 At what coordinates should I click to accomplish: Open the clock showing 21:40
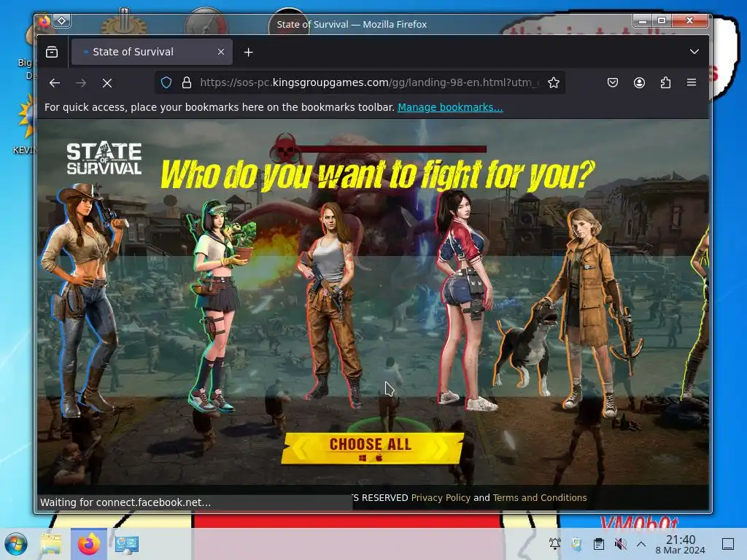click(x=681, y=544)
